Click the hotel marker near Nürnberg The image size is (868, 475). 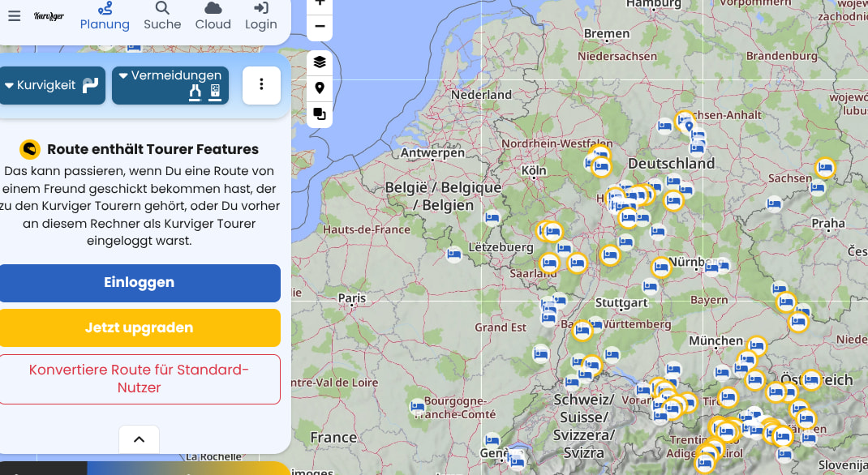[661, 267]
